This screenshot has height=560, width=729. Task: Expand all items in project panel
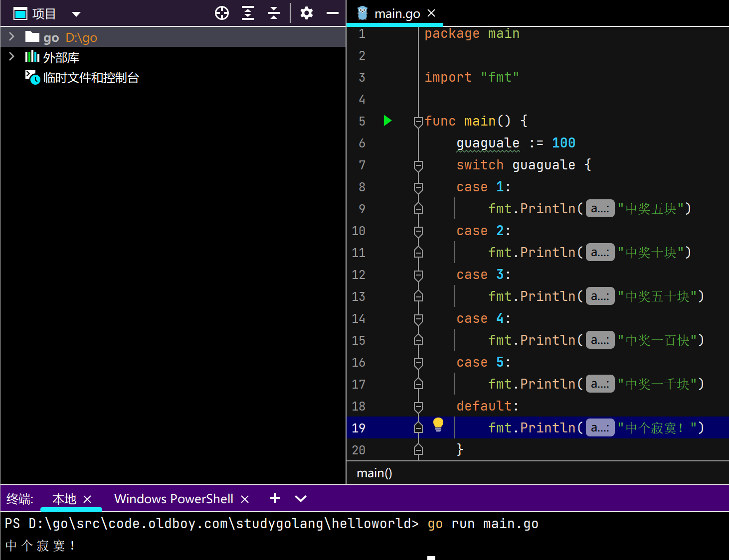coord(248,13)
